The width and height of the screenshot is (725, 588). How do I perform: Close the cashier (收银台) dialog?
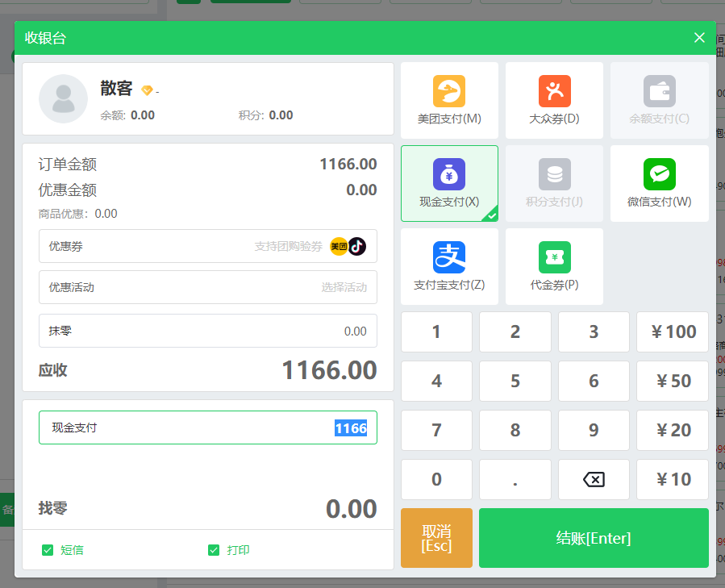point(699,38)
